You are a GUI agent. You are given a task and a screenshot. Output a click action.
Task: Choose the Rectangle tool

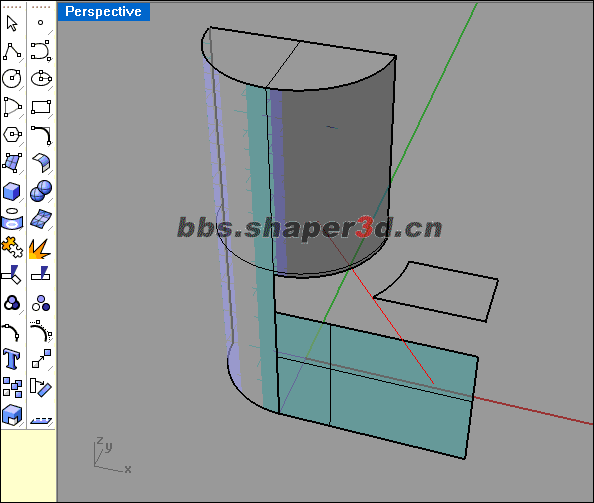tap(41, 107)
